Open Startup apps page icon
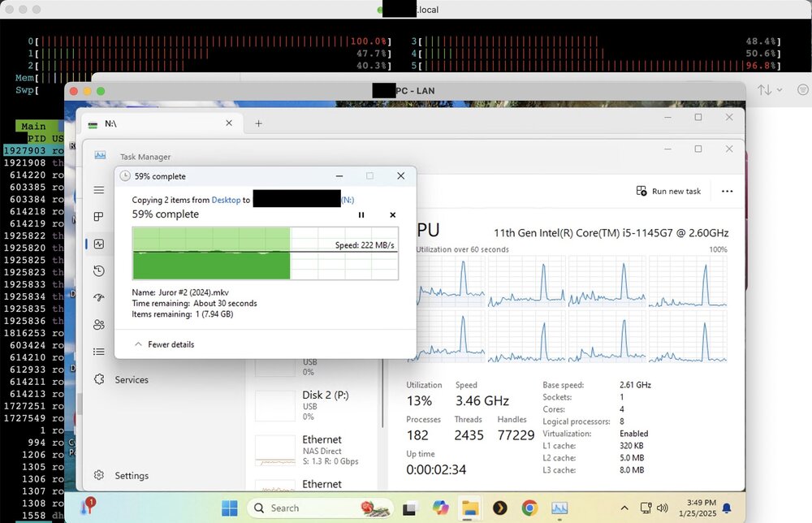The width and height of the screenshot is (812, 523). point(99,297)
